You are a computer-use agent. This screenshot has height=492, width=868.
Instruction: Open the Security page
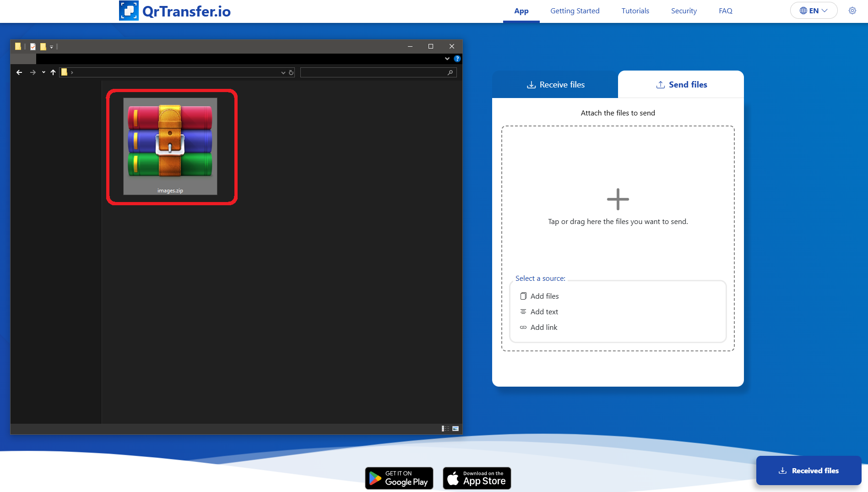684,11
